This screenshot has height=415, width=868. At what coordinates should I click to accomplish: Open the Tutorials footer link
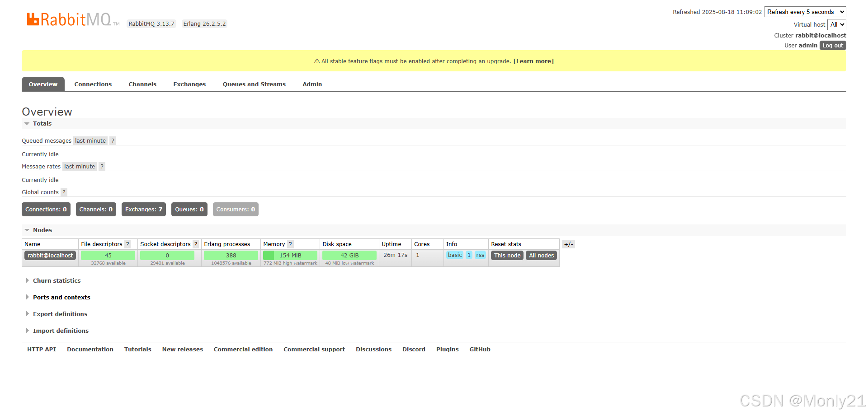tap(138, 350)
